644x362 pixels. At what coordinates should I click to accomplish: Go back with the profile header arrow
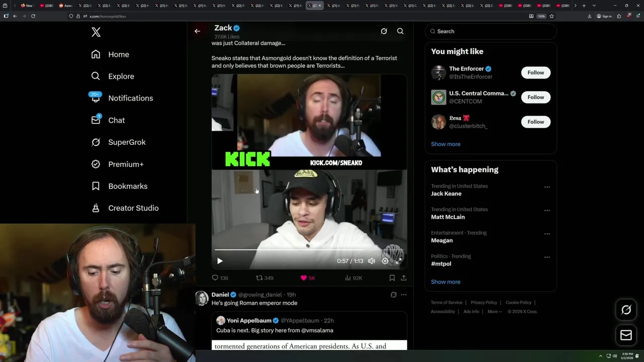[x=197, y=31]
